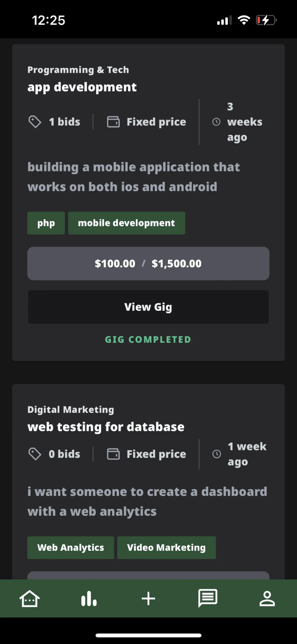The height and width of the screenshot is (644, 297).
Task: Tap the $100.00 / $1,500.00 price range bar
Action: click(148, 263)
